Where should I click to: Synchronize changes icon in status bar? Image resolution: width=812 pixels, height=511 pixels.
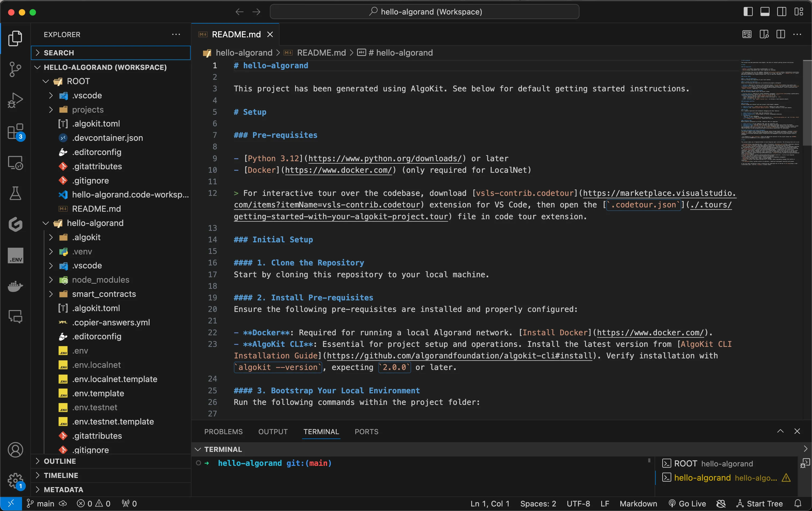click(63, 503)
